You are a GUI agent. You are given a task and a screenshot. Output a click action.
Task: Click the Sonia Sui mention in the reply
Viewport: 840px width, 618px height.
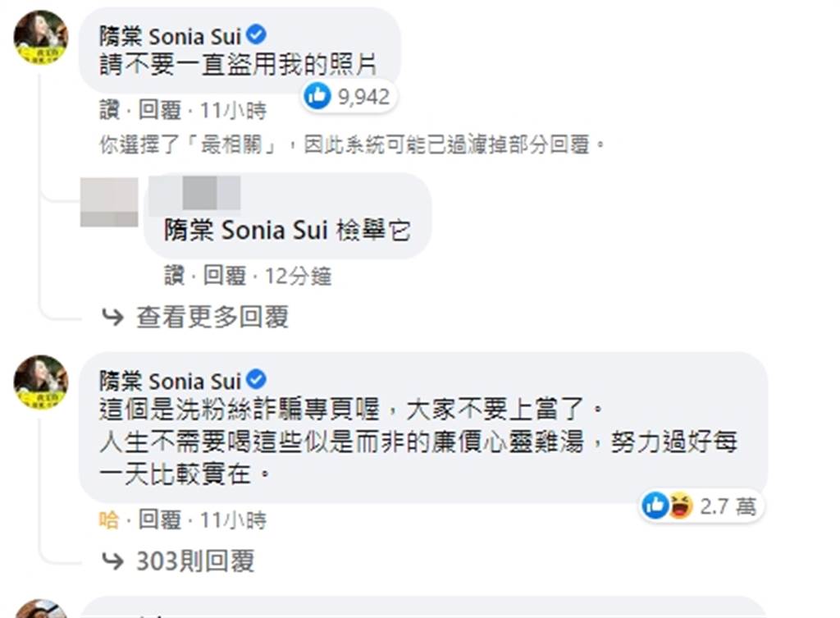tap(247, 231)
